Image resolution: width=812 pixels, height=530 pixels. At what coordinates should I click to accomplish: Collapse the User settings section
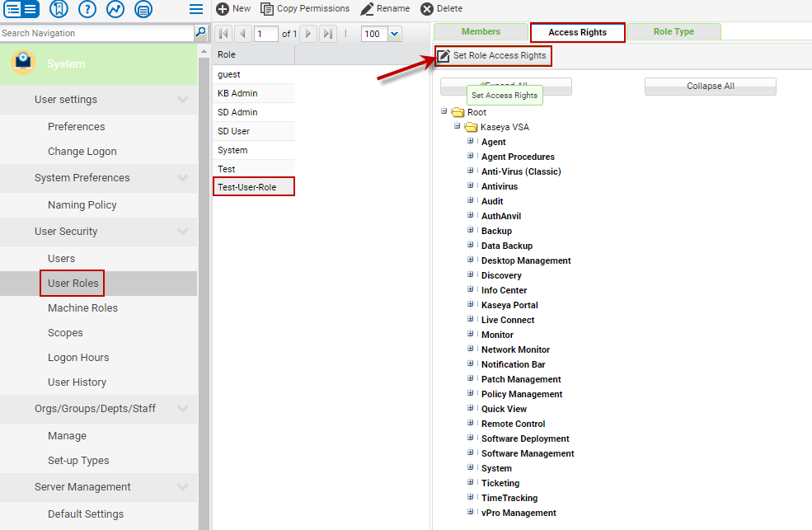(182, 100)
